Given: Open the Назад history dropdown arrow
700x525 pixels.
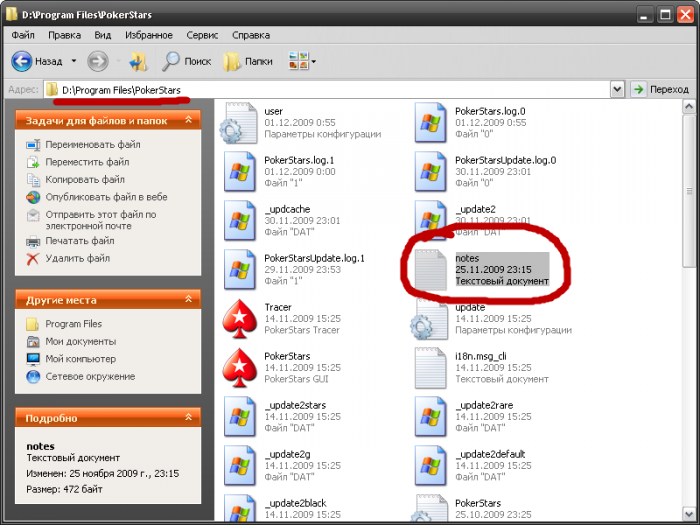Looking at the screenshot, I should point(74,61).
